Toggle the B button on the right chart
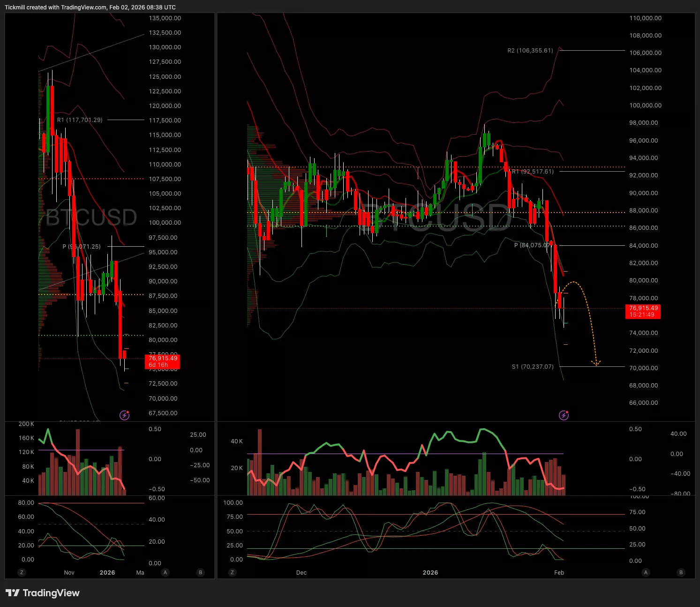 (x=681, y=572)
